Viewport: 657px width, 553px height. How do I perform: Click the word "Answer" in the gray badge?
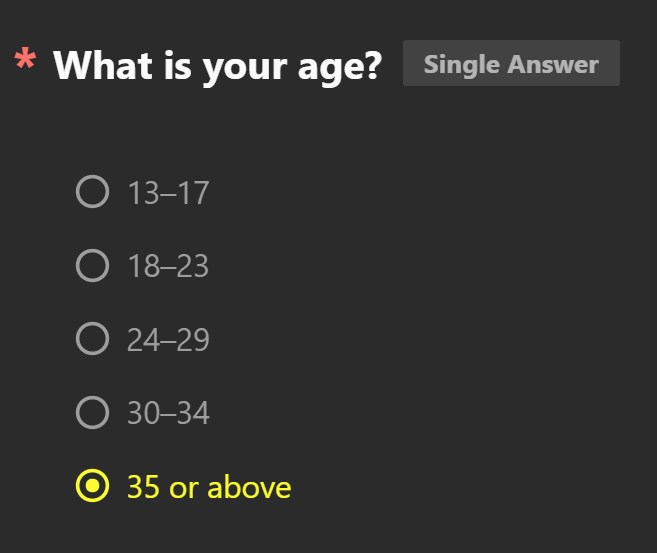tap(553, 64)
